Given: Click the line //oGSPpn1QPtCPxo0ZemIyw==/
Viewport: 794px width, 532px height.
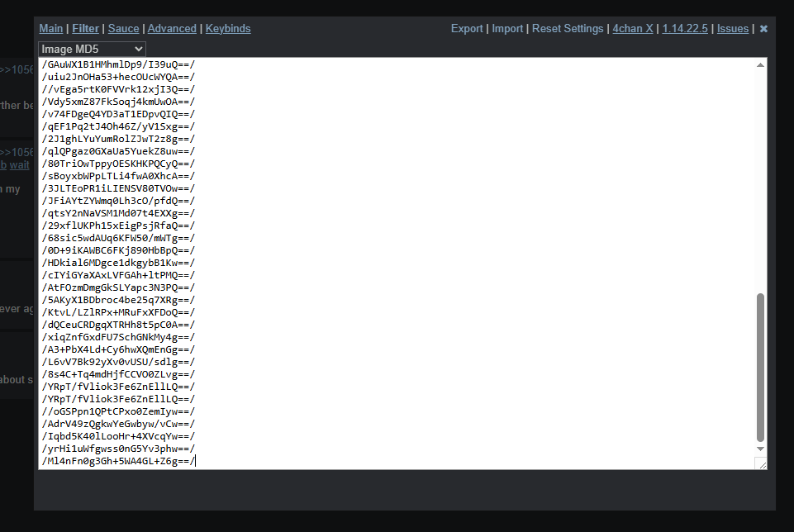Looking at the screenshot, I should point(118,412).
